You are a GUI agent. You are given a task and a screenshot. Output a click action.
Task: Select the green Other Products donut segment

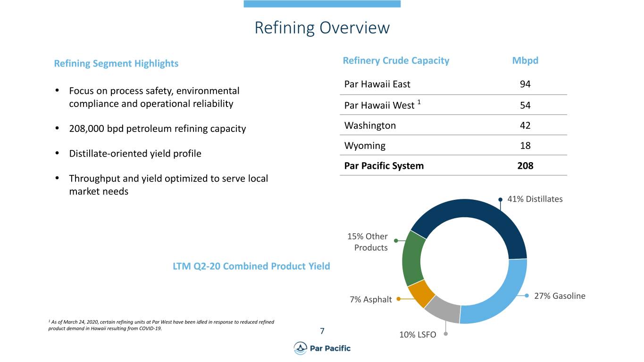[411, 258]
